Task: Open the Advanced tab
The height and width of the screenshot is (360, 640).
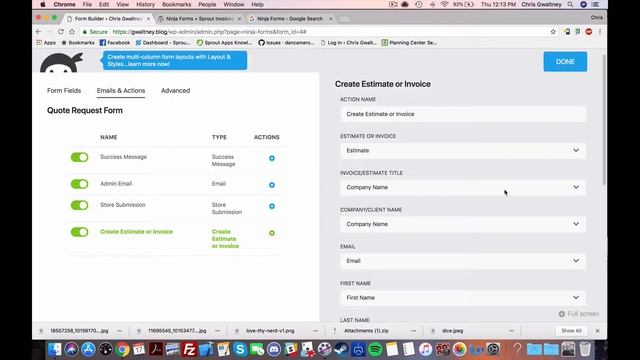Action: (176, 91)
